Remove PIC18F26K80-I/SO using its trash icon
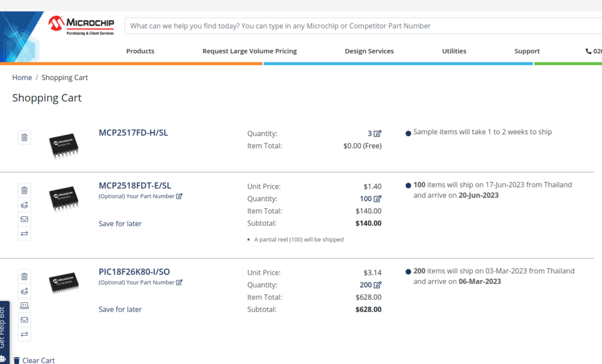 [x=24, y=276]
